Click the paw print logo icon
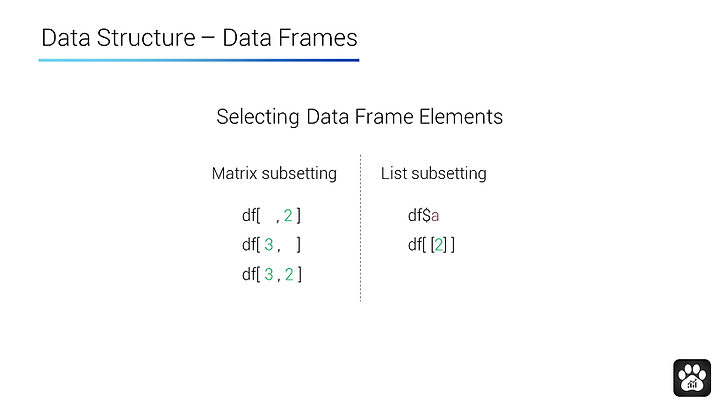Viewport: 720px width, 404px height. (692, 378)
